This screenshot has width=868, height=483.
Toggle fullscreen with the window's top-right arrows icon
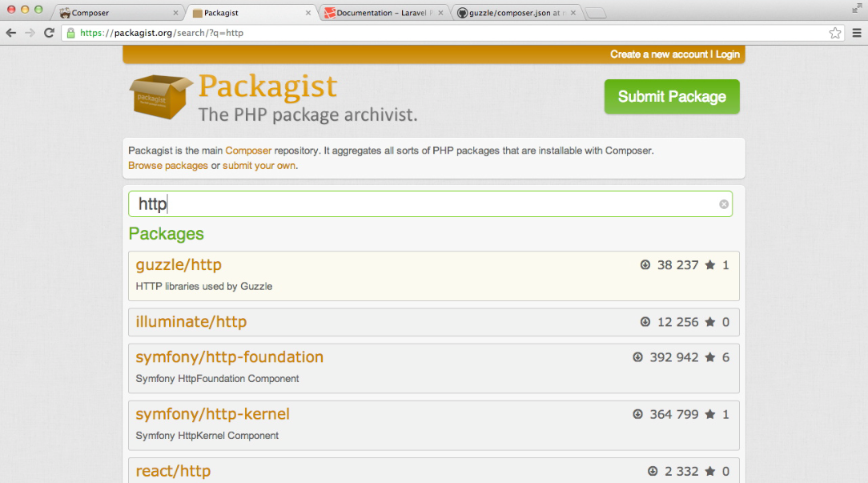[x=857, y=8]
